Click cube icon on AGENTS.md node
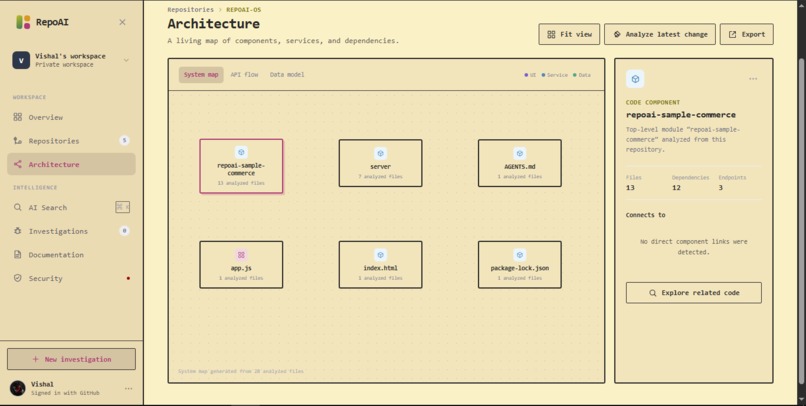806x406 pixels. pyautogui.click(x=520, y=153)
